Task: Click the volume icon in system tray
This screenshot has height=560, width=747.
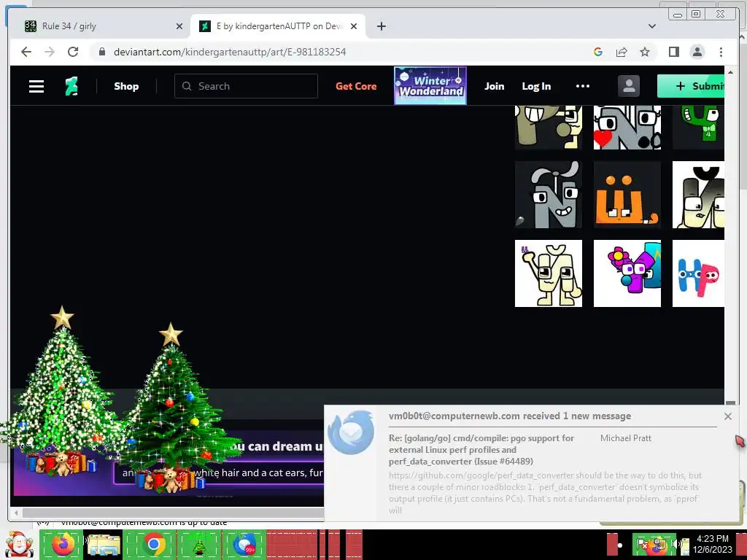Action: click(676, 544)
